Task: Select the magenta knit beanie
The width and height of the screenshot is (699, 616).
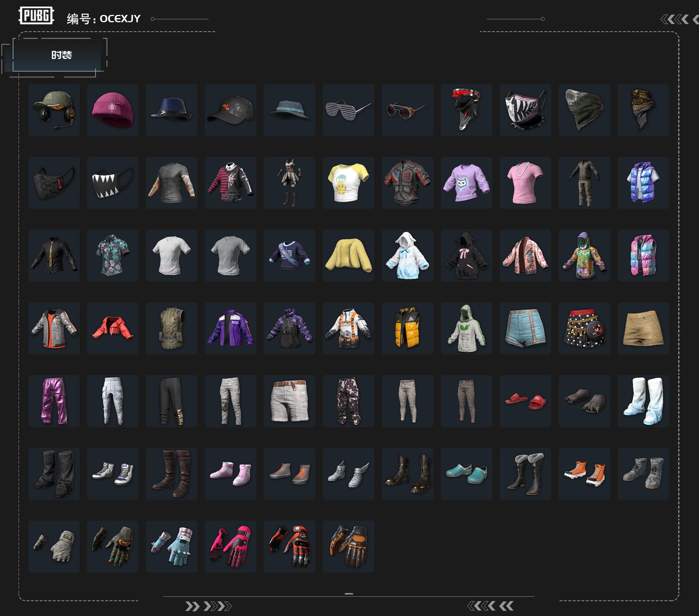Action: [113, 110]
